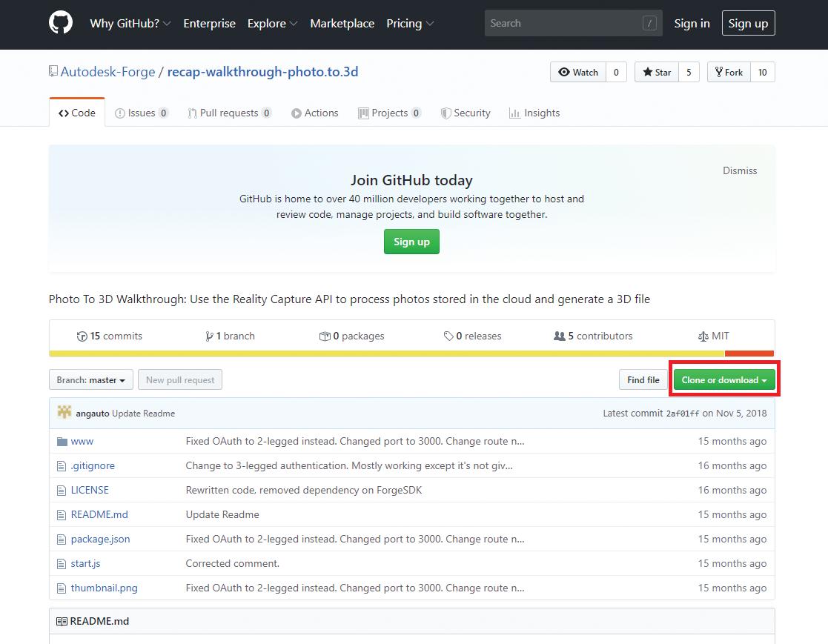Open latest commit 2af01ff
Image resolution: width=828 pixels, height=644 pixels.
682,414
